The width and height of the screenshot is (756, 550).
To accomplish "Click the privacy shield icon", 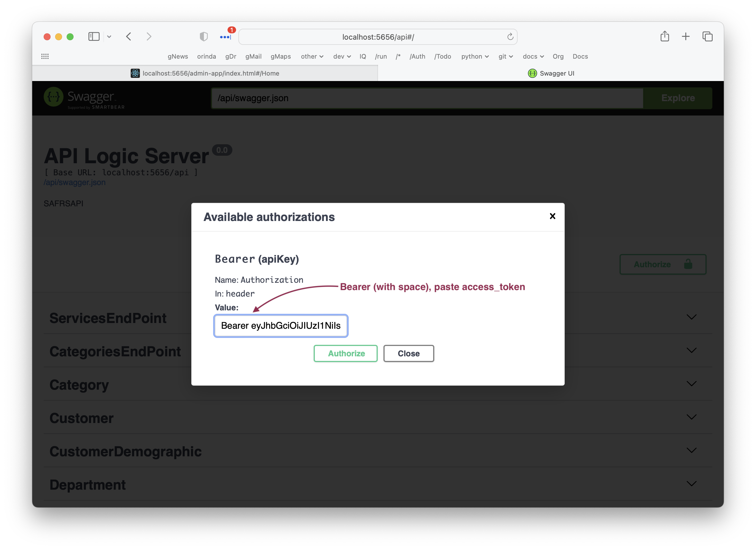I will pyautogui.click(x=204, y=36).
